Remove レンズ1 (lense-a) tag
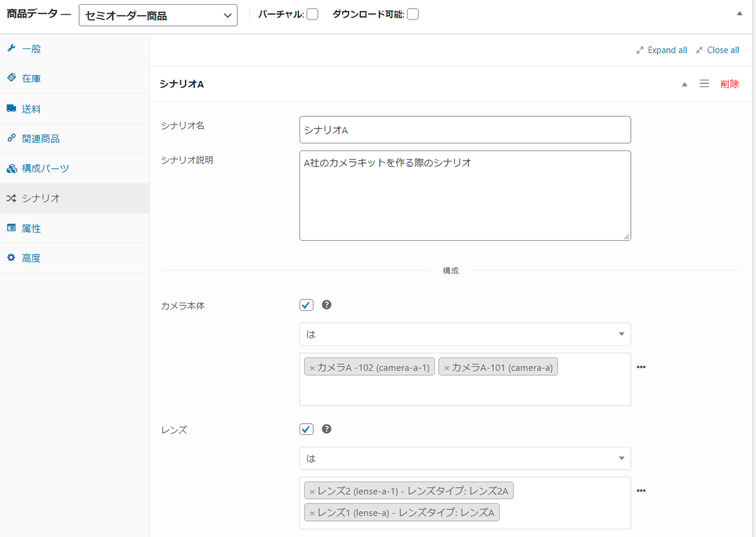756x537 pixels. click(312, 513)
